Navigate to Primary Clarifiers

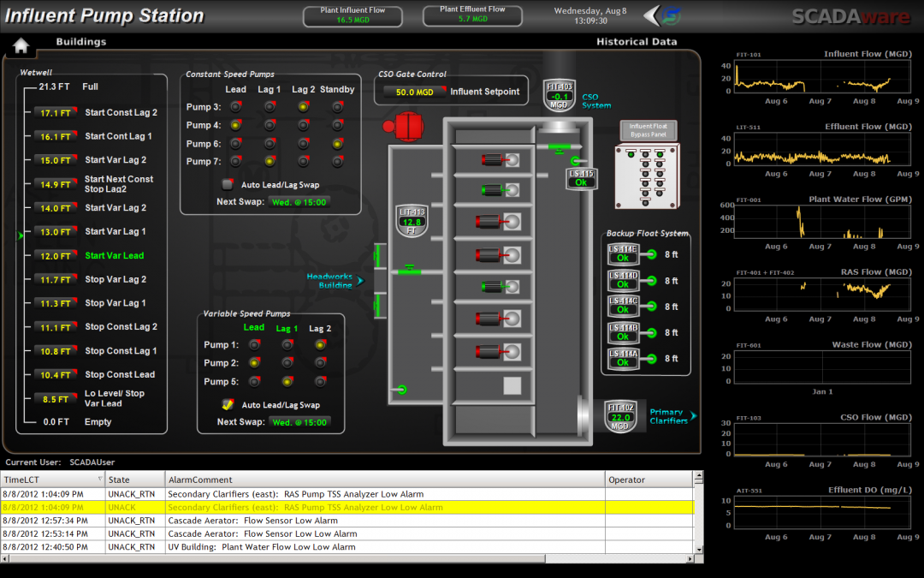670,416
